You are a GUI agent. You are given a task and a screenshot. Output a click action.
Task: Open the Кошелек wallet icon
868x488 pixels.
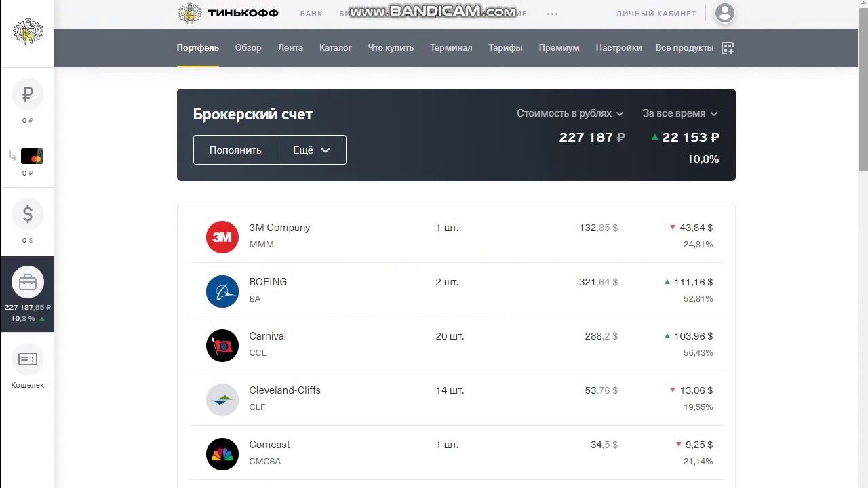pyautogui.click(x=28, y=360)
